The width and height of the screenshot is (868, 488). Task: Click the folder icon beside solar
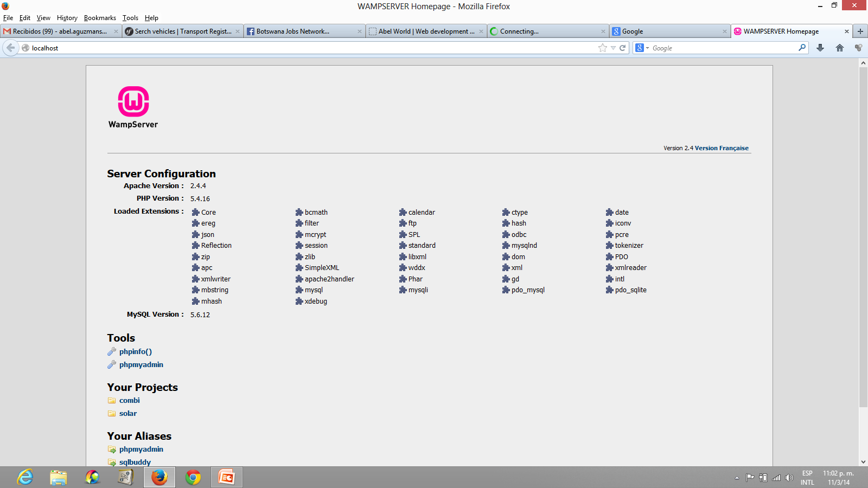[112, 413]
